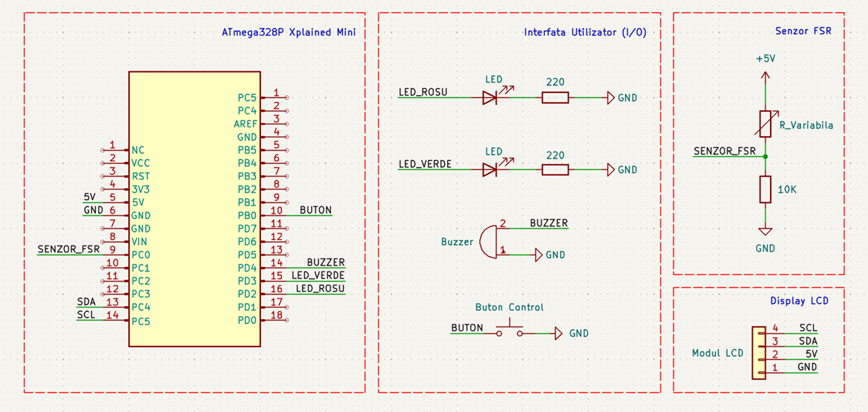
Task: Click the ATmega328P Xplained Mini title
Action: click(x=288, y=33)
